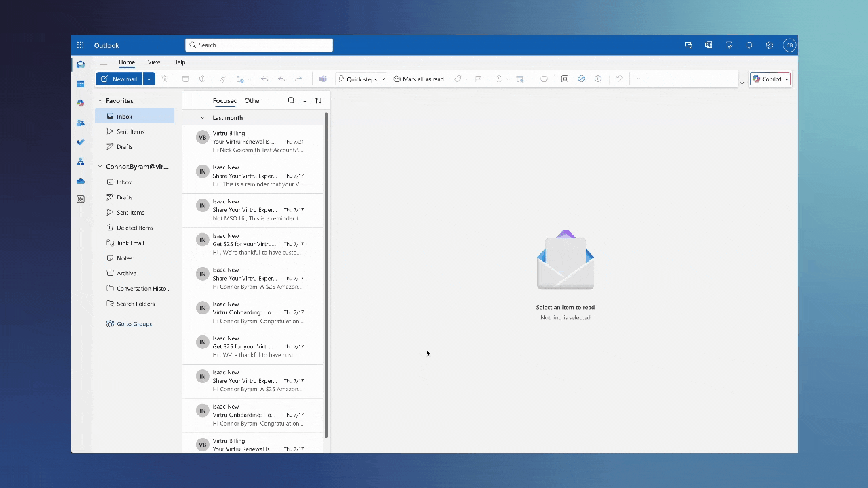Viewport: 868px width, 488px height.
Task: Collapse the Last month message group
Action: tap(202, 118)
